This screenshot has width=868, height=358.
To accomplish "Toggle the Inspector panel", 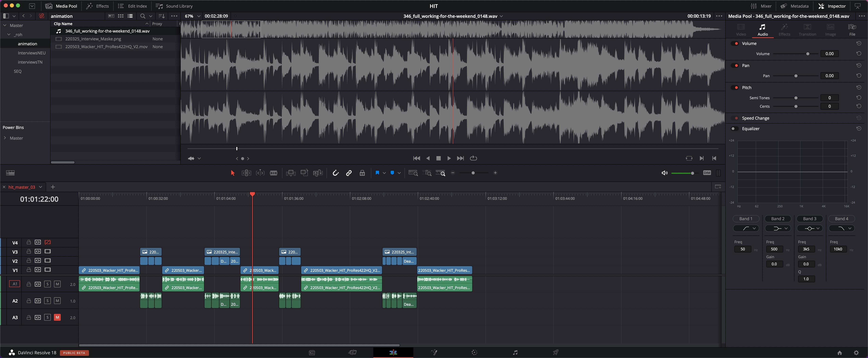I will tap(832, 6).
